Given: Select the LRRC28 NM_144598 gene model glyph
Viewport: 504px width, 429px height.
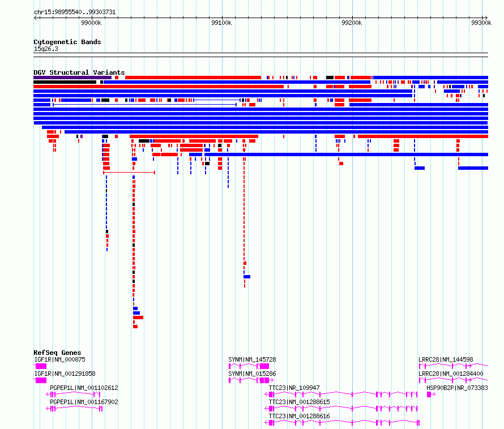Looking at the screenshot, I should [453, 366].
